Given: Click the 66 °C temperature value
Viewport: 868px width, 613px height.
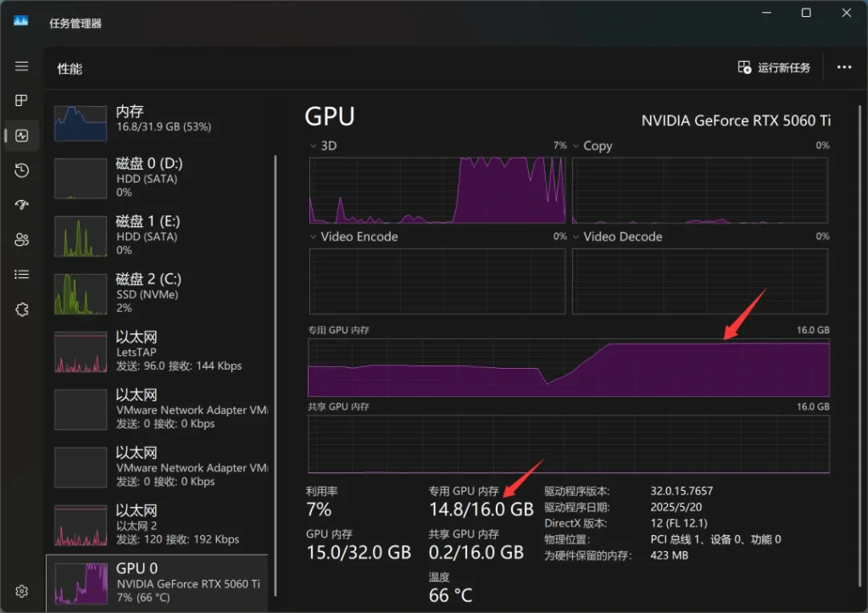Looking at the screenshot, I should click(x=451, y=595).
